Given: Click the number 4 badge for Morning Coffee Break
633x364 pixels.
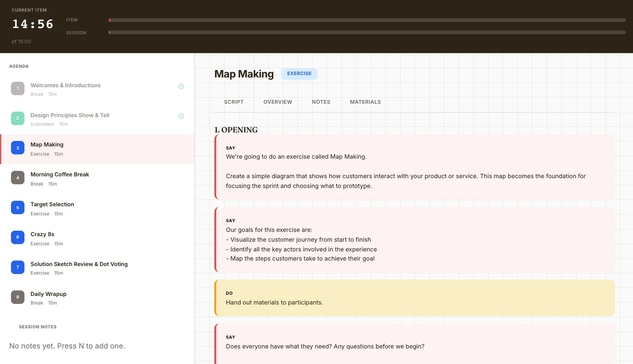Looking at the screenshot, I should pyautogui.click(x=17, y=178).
